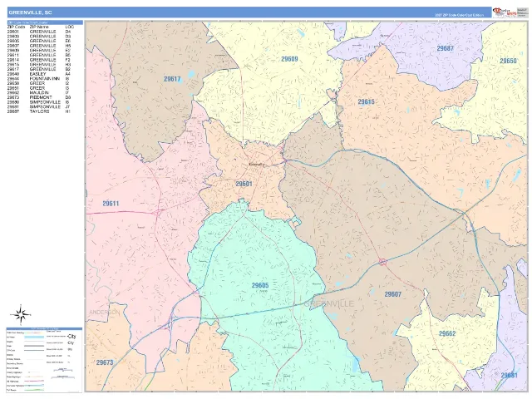Click the GREENVILLE, SC title

(x=30, y=12)
